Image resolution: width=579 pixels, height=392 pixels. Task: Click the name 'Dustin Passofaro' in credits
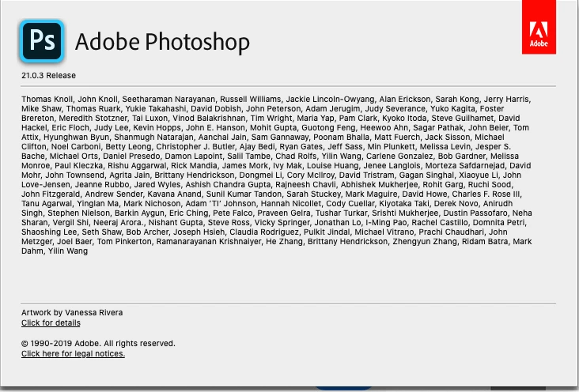click(475, 213)
